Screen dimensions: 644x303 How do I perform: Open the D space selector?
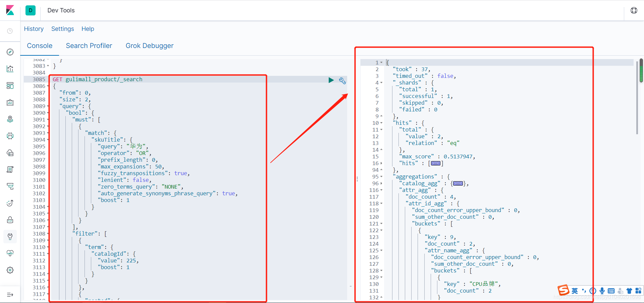(x=31, y=10)
